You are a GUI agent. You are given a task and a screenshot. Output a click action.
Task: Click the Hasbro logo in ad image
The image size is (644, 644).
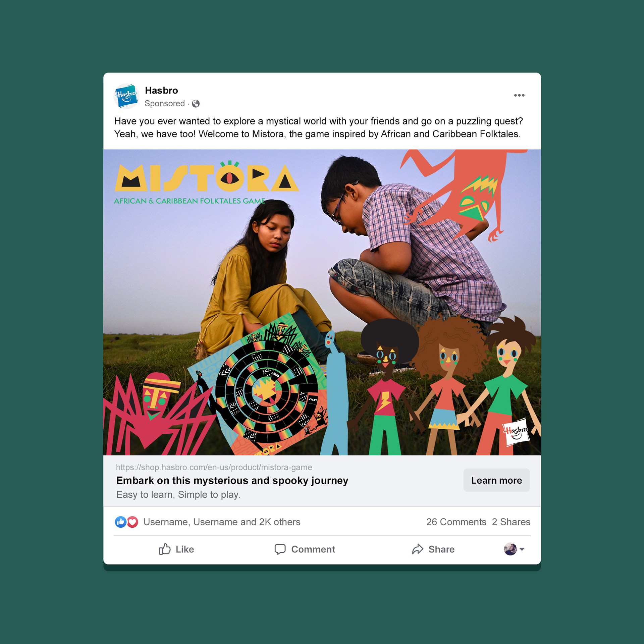516,432
